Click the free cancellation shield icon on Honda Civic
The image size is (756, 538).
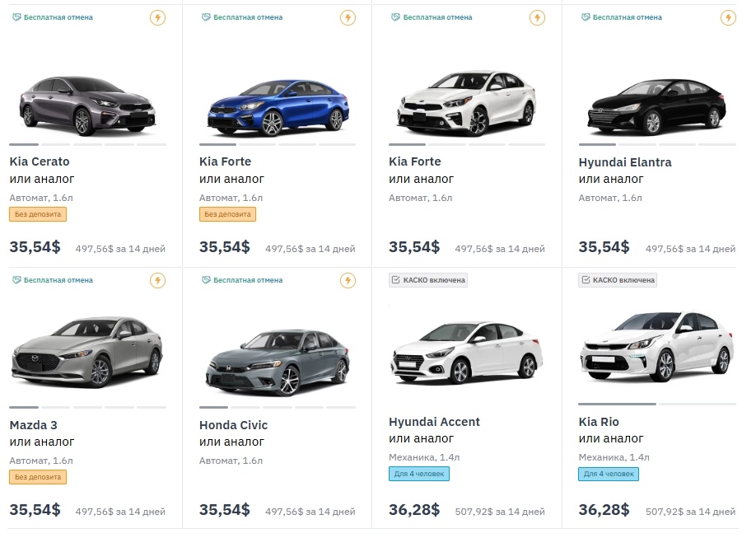click(207, 280)
